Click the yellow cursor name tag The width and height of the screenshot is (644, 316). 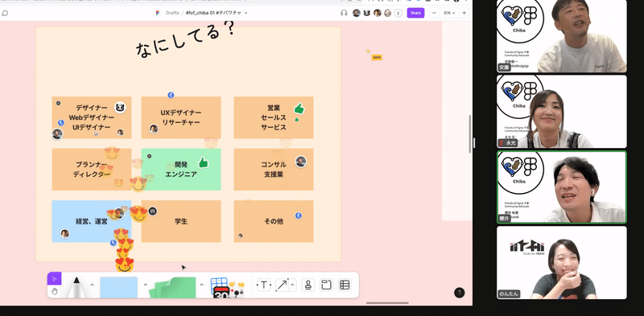[377, 57]
